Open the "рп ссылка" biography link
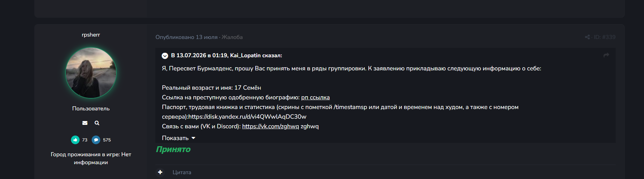Image resolution: width=644 pixels, height=179 pixels. (315, 97)
